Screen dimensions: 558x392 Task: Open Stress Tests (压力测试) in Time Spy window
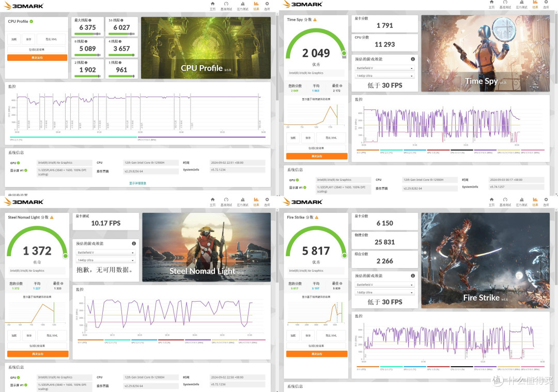[522, 4]
